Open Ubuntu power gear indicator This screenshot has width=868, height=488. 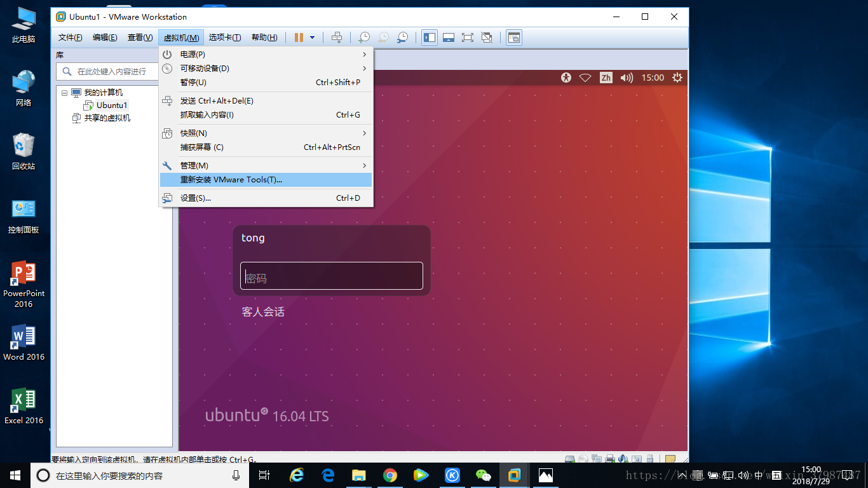coord(677,78)
